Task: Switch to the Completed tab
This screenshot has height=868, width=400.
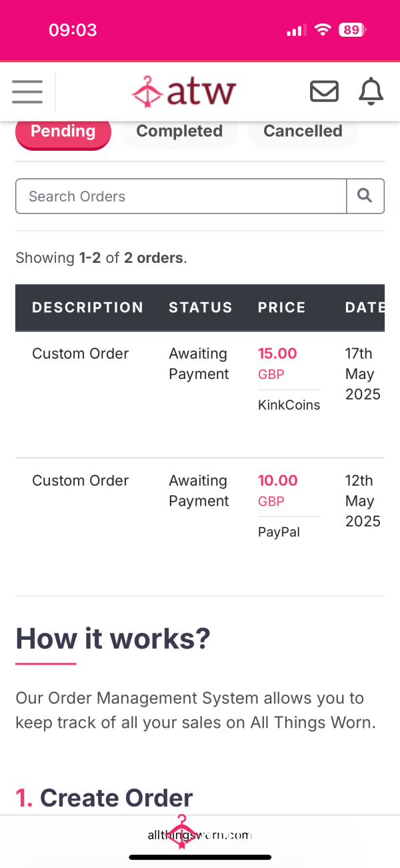Action: click(179, 131)
